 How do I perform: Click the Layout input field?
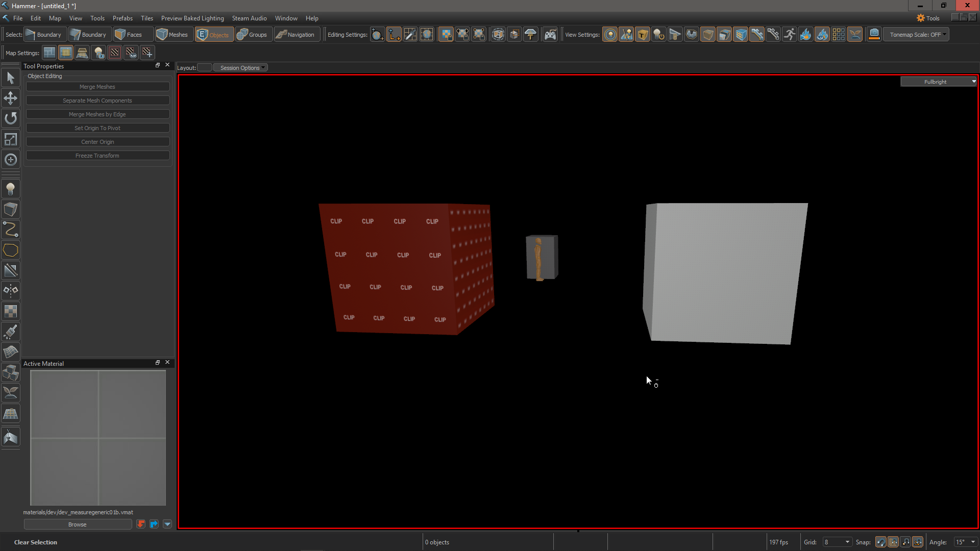[204, 67]
